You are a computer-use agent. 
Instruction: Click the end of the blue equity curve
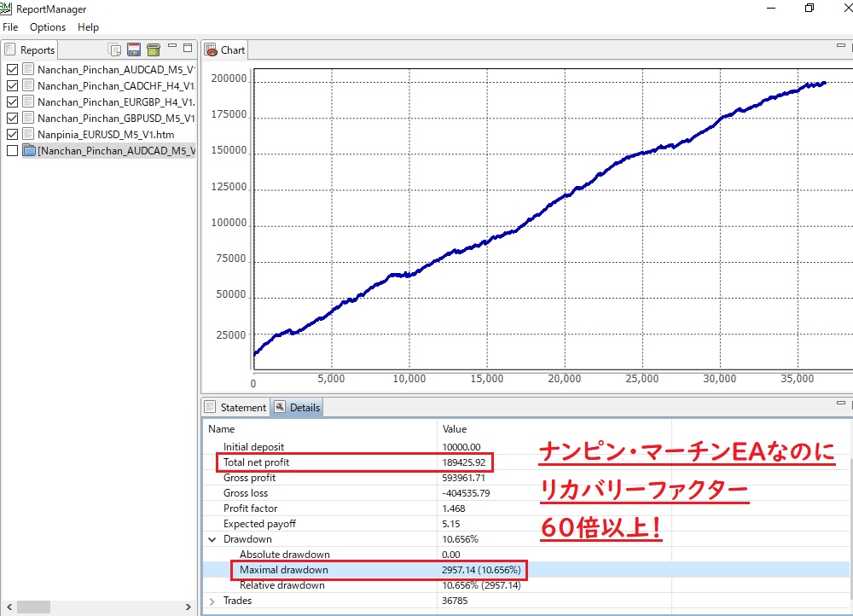pos(825,83)
